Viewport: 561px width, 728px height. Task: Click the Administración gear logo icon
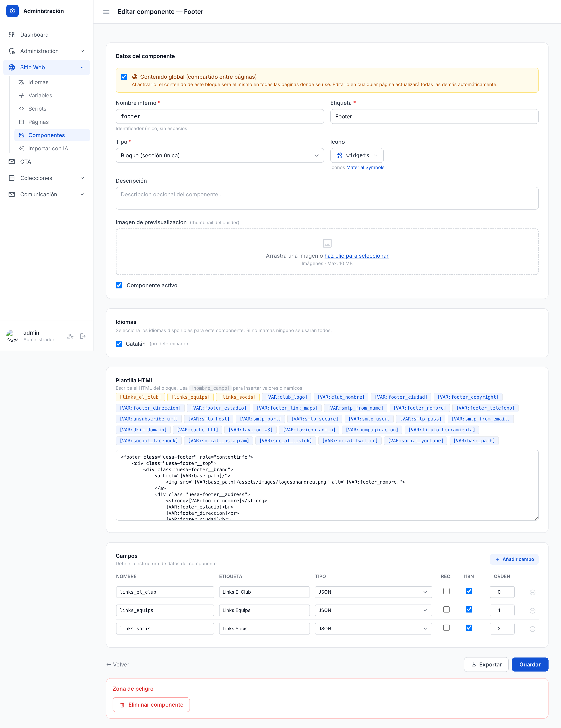[x=12, y=11]
